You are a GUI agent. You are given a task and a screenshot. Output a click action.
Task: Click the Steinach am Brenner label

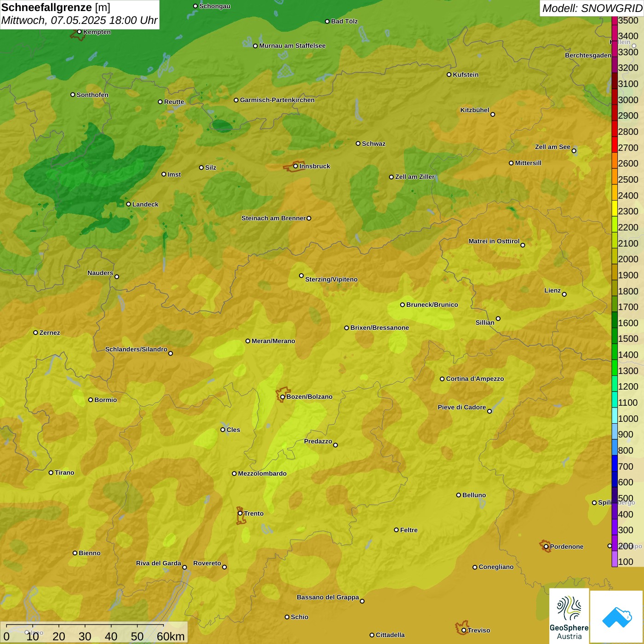[273, 218]
